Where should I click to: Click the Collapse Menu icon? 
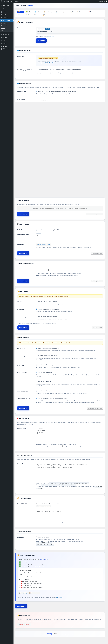click(x=2, y=49)
